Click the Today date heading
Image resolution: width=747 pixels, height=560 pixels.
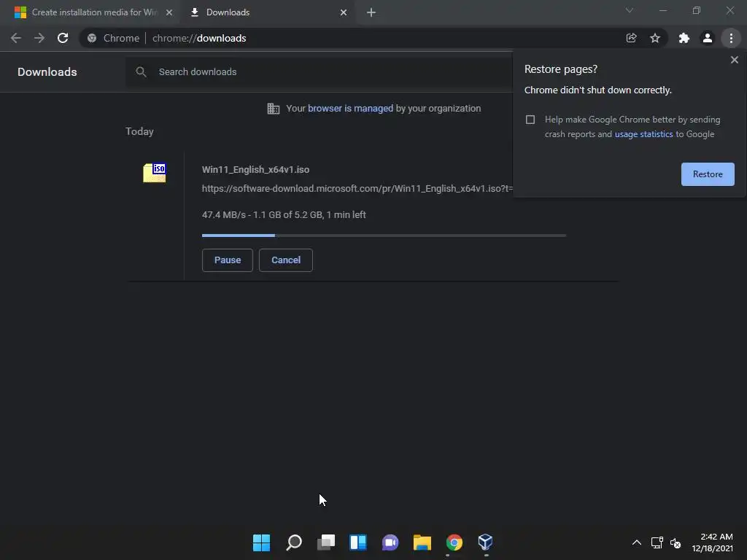pyautogui.click(x=139, y=131)
